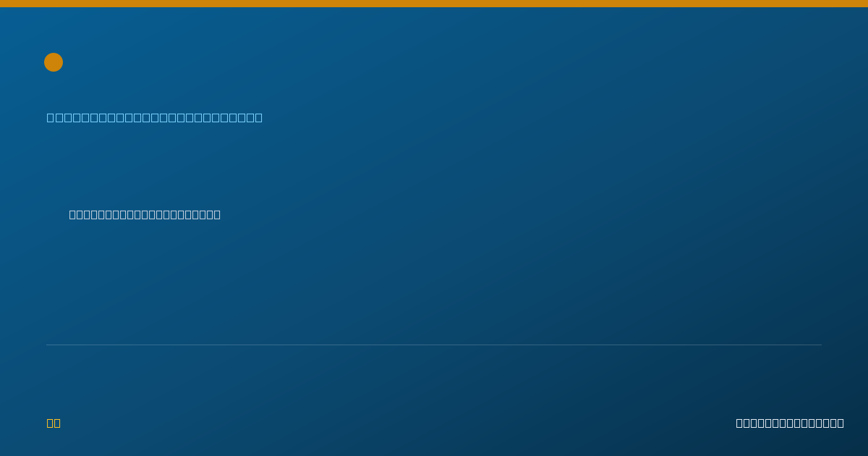The height and width of the screenshot is (456, 868).
Task: Select the light blue subtitle text line
Action: (x=155, y=117)
